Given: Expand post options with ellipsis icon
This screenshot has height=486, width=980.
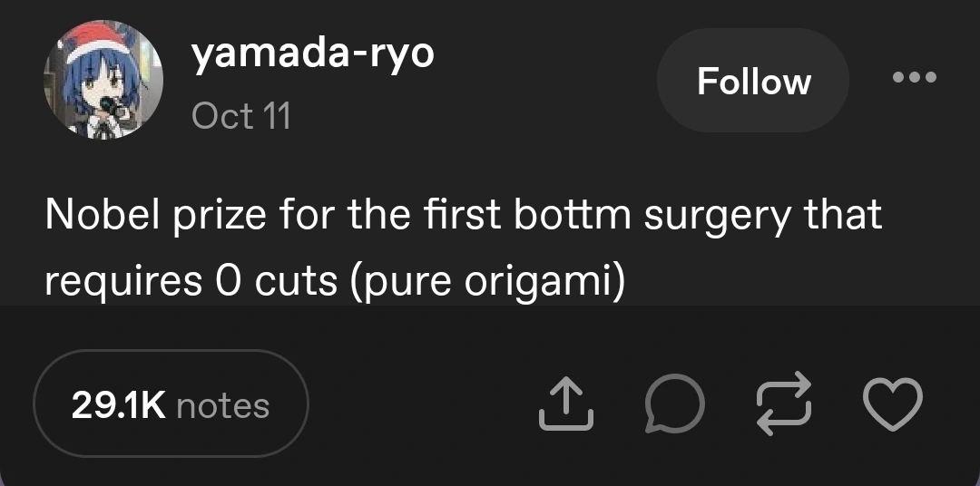Looking at the screenshot, I should [914, 78].
